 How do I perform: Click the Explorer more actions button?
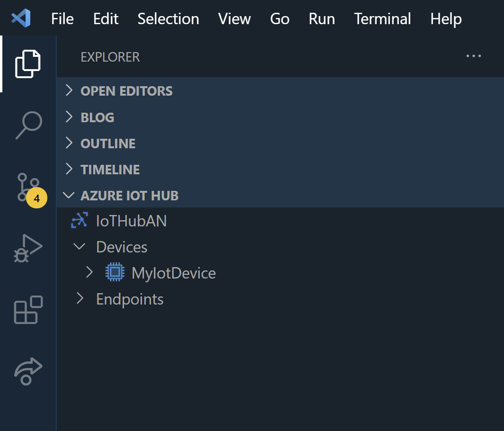[x=474, y=56]
